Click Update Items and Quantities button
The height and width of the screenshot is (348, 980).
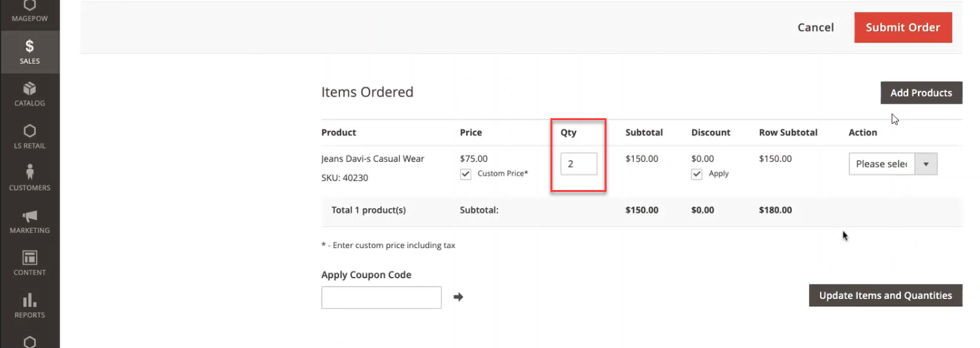click(885, 295)
